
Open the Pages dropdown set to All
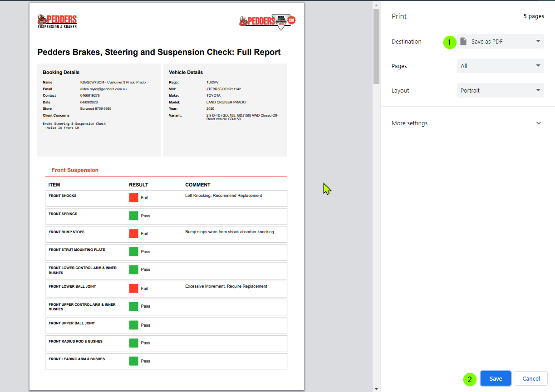[500, 66]
